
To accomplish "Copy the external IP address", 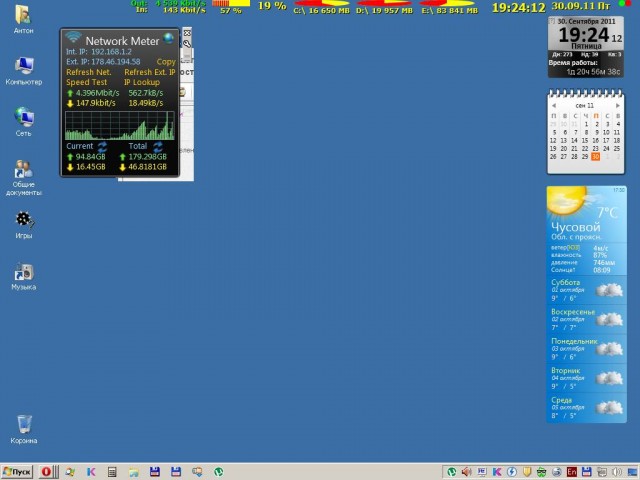I will pos(166,61).
